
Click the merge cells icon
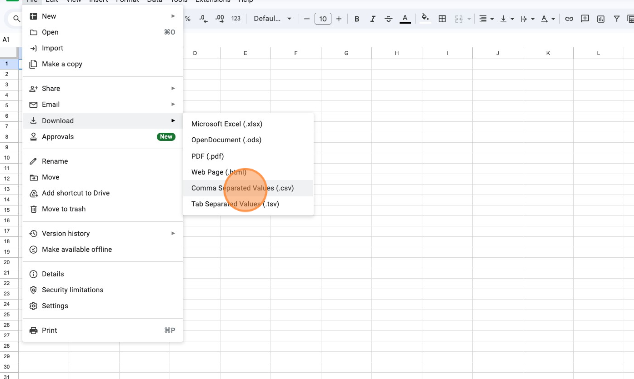pyautogui.click(x=459, y=19)
